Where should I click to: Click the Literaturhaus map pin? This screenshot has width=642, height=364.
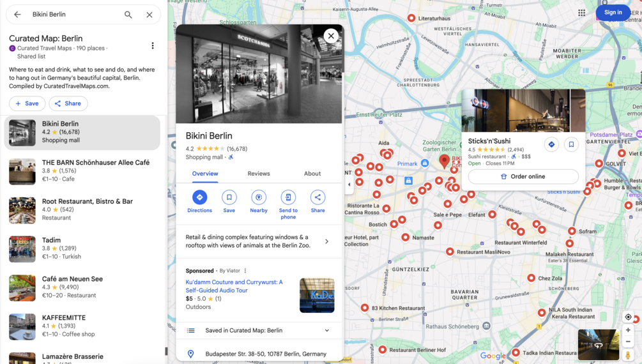411,18
